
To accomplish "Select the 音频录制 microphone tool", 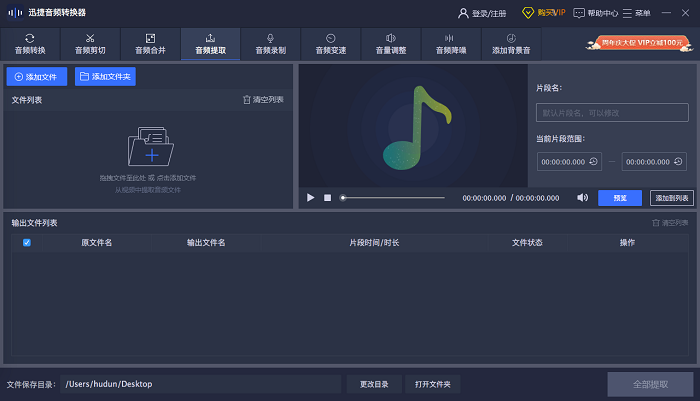I will click(270, 43).
